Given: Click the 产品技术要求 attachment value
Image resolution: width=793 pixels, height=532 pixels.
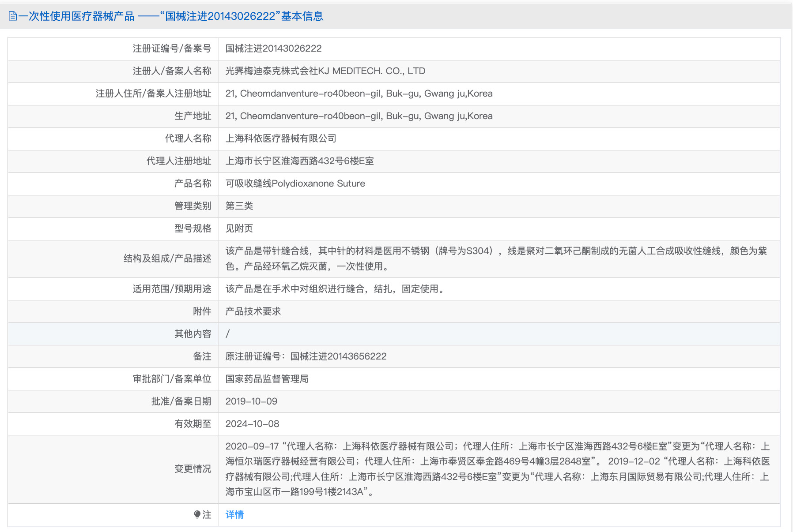Looking at the screenshot, I should coord(253,311).
